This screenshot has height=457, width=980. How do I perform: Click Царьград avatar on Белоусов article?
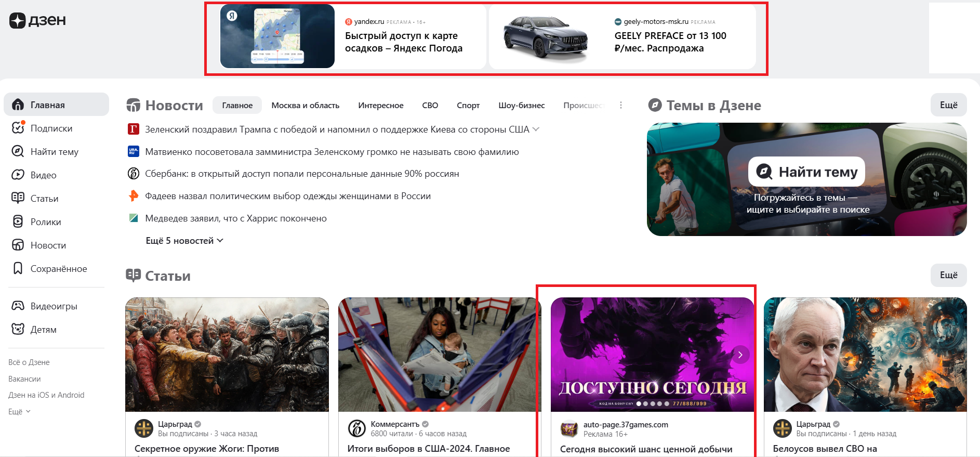pos(783,428)
